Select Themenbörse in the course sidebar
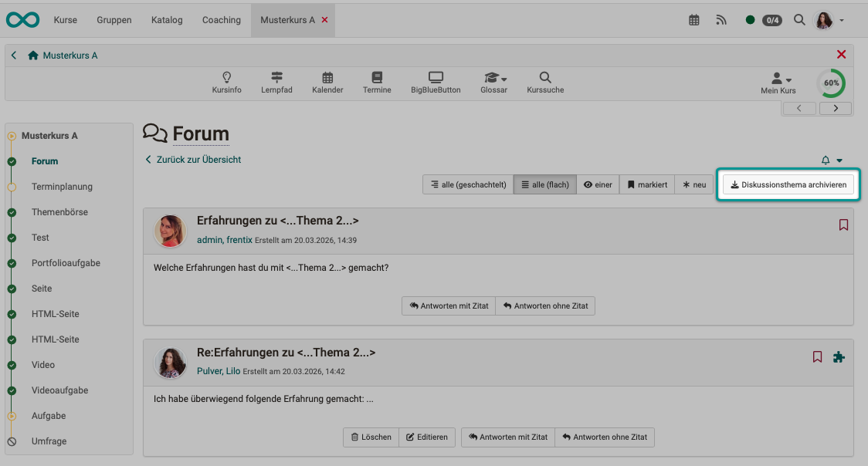This screenshot has height=466, width=868. (x=57, y=211)
